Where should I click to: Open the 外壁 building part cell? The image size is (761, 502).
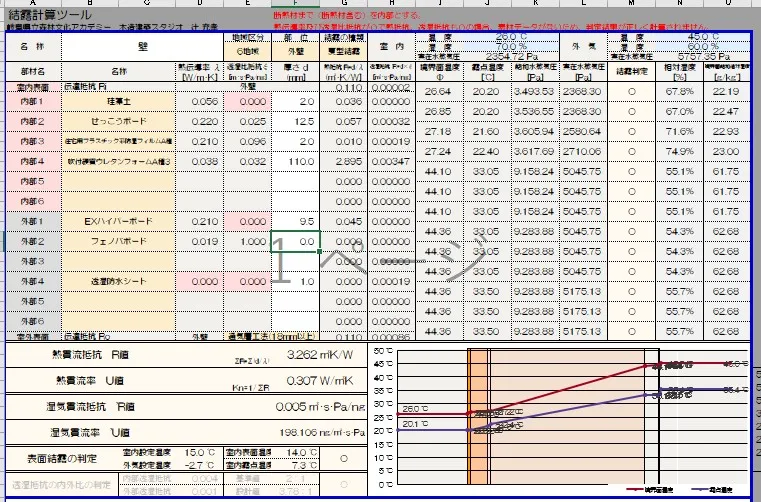pos(295,49)
